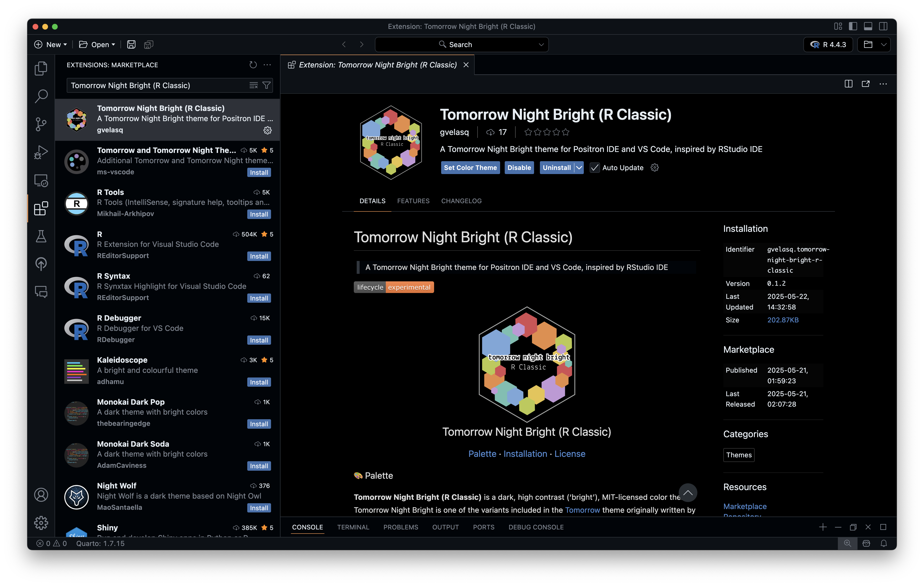Open the Explorer files view
The width and height of the screenshot is (924, 586).
pos(41,68)
